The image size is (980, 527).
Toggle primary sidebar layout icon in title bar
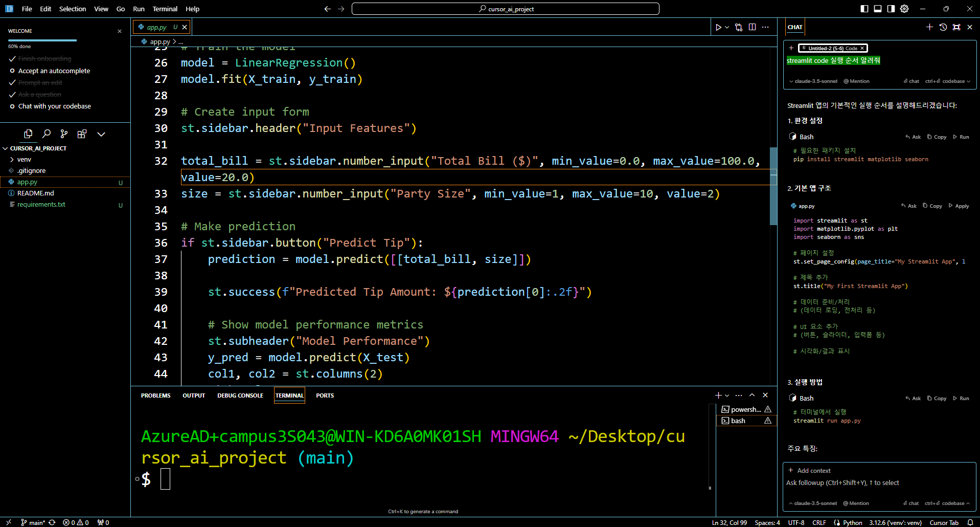pyautogui.click(x=864, y=9)
